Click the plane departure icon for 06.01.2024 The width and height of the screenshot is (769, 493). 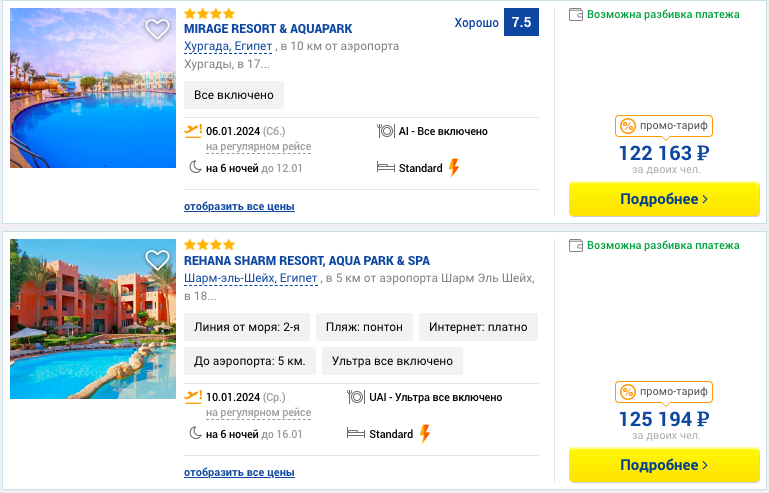click(193, 131)
